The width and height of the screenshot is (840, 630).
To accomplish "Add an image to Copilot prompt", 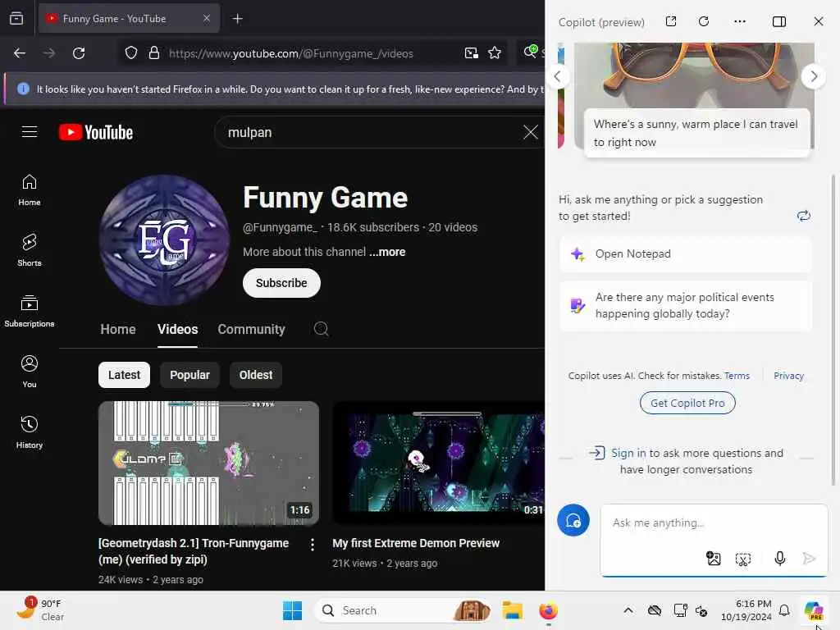I will pos(714,559).
